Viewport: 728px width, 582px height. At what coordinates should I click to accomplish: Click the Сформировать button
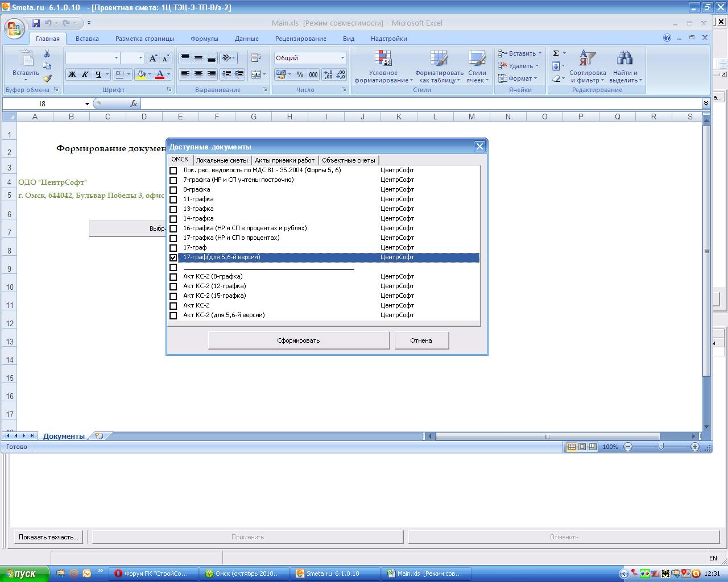tap(299, 340)
